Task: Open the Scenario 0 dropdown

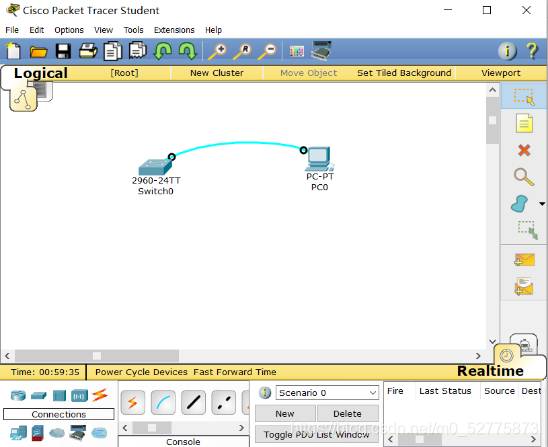Action: pos(327,393)
